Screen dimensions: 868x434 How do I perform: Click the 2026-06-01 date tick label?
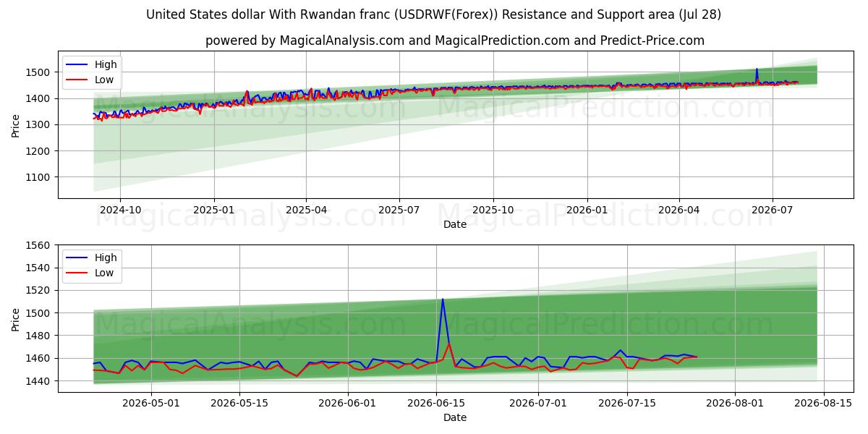348,404
